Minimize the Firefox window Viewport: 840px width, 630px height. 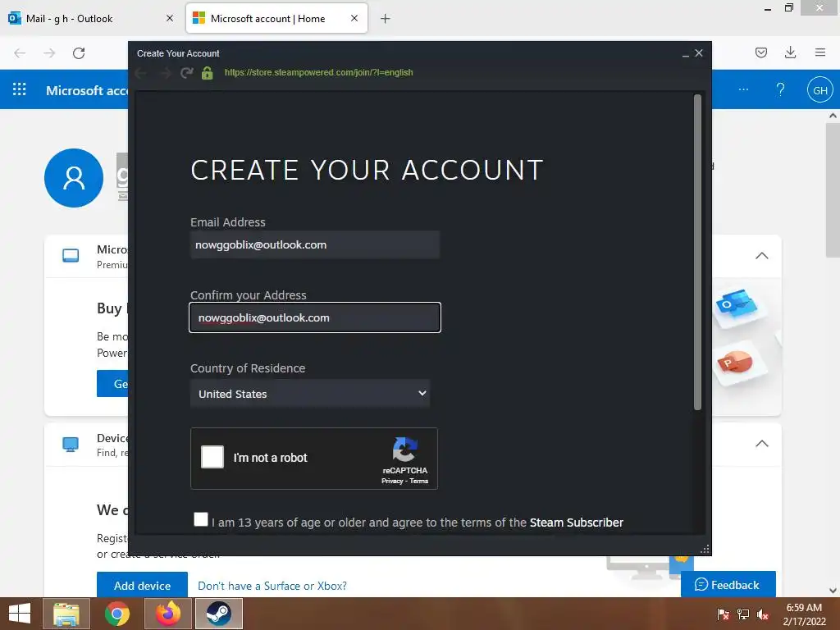click(768, 9)
